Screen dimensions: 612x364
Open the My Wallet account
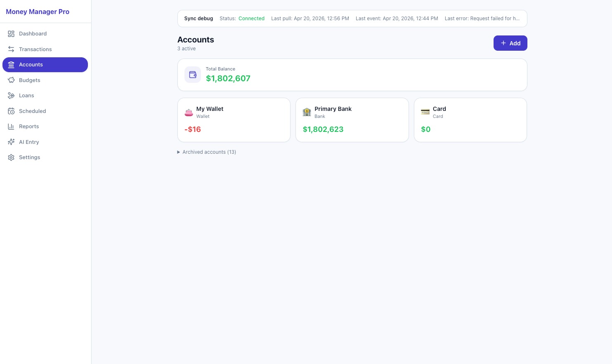[x=234, y=120]
